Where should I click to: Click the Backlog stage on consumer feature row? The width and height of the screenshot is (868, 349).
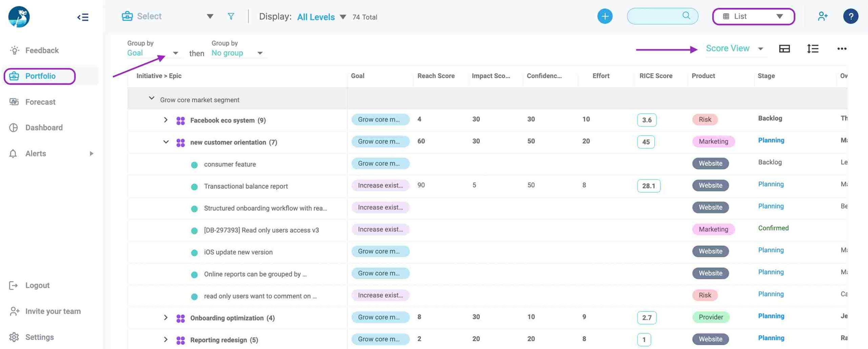tap(770, 162)
